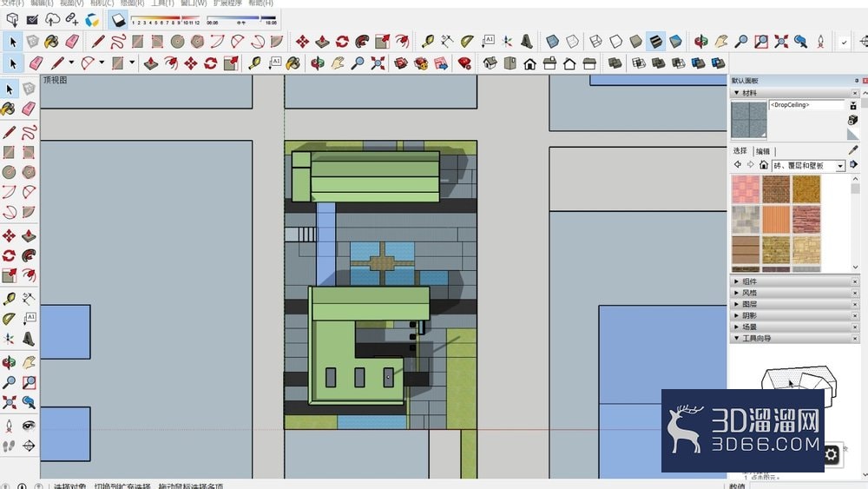868x489 pixels.
Task: Select the Polygon tool in the top toolbar
Action: tap(198, 42)
